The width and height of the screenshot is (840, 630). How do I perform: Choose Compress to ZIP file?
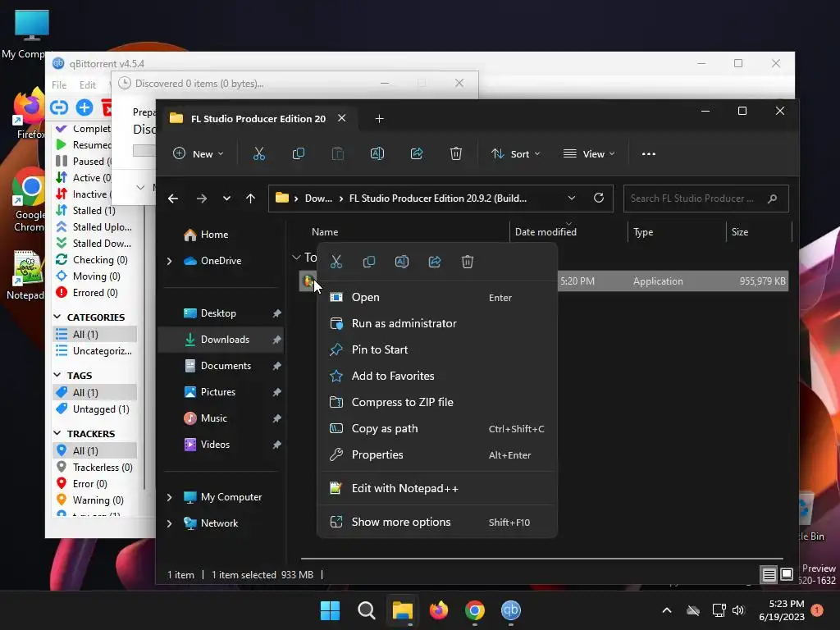[437, 402]
